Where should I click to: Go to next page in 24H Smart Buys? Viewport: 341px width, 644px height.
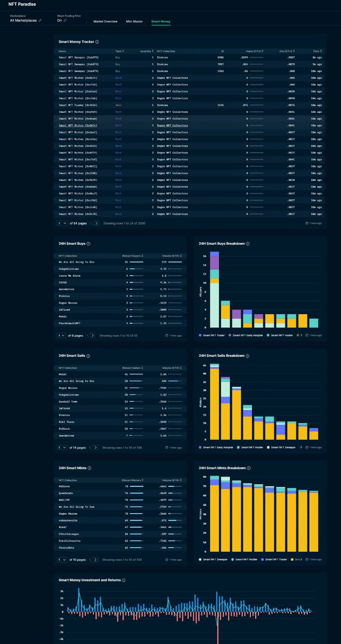click(92, 335)
